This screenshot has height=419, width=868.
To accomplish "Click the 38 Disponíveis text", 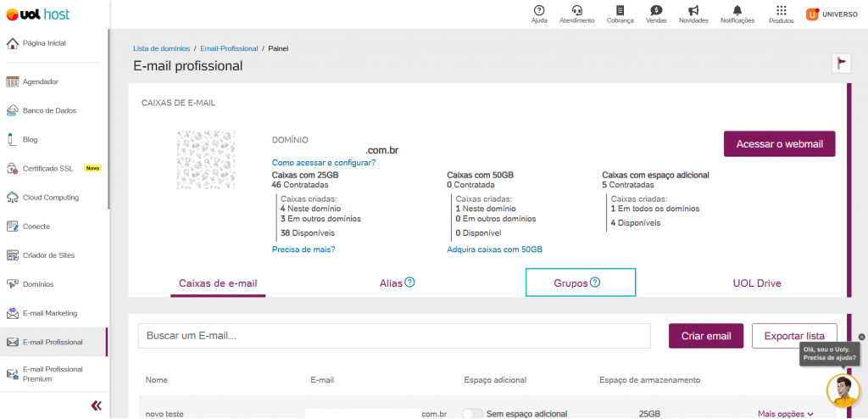I will pos(308,232).
